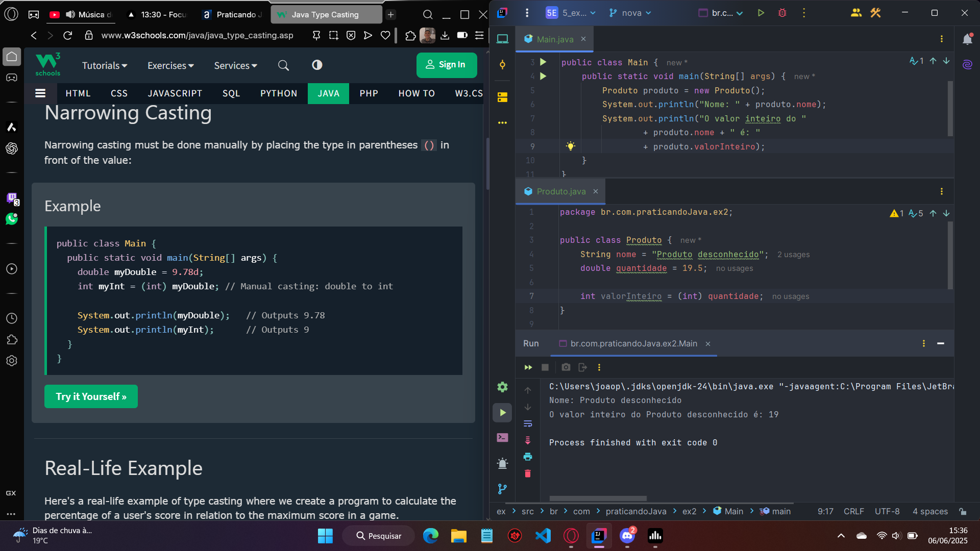980x551 pixels.
Task: Toggle read-only lock in status bar
Action: point(963,511)
